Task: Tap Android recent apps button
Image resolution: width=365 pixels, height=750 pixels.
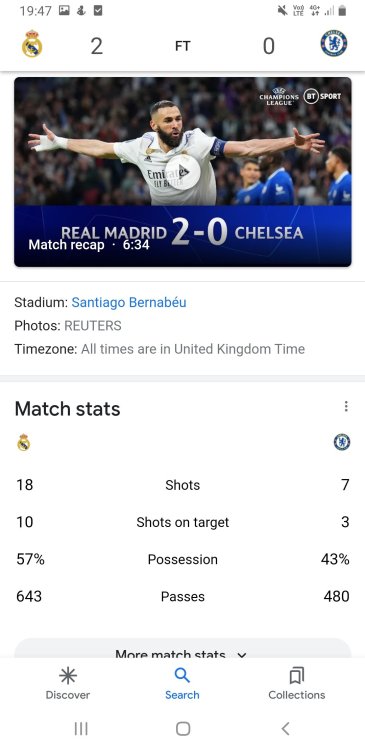Action: [x=81, y=728]
